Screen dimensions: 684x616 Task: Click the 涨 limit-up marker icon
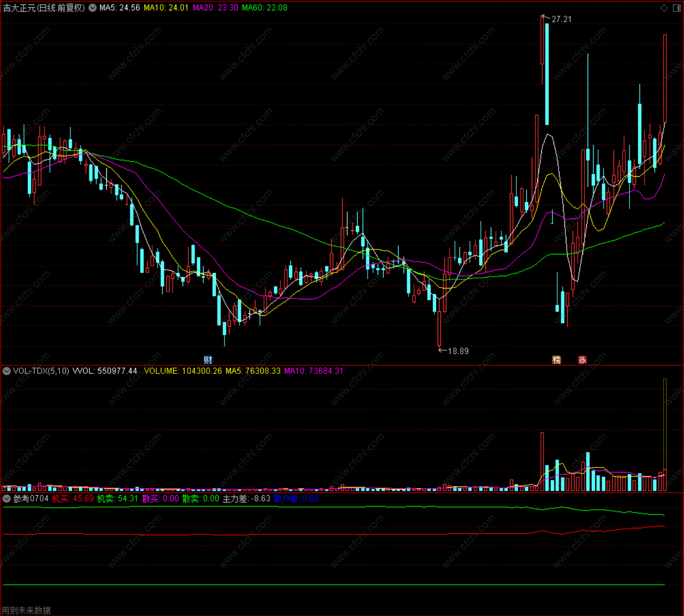pyautogui.click(x=582, y=360)
